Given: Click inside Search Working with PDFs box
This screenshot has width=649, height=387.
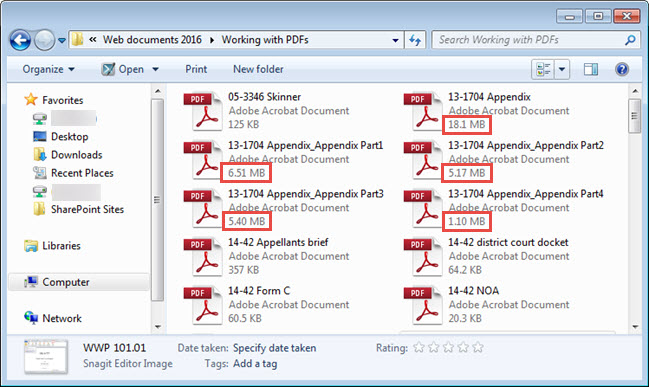Looking at the screenshot, I should 530,40.
